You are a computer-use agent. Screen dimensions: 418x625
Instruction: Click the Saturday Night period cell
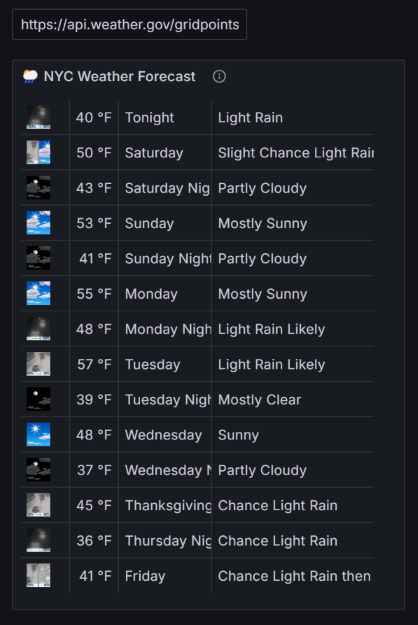point(165,188)
